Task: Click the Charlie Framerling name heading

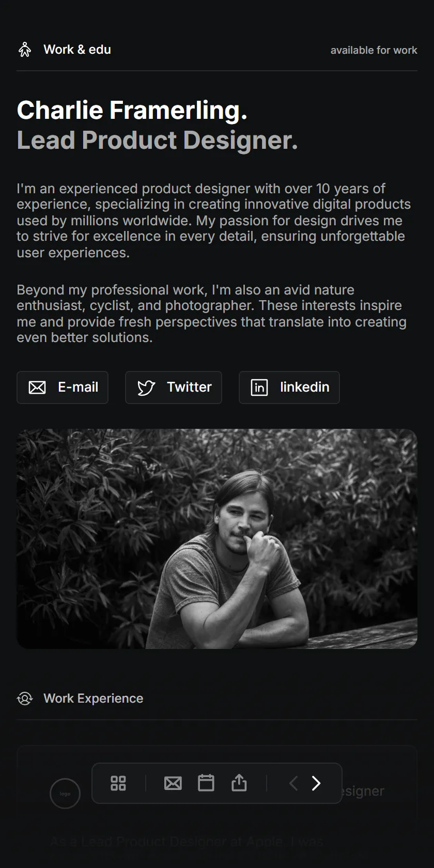Action: tap(132, 110)
